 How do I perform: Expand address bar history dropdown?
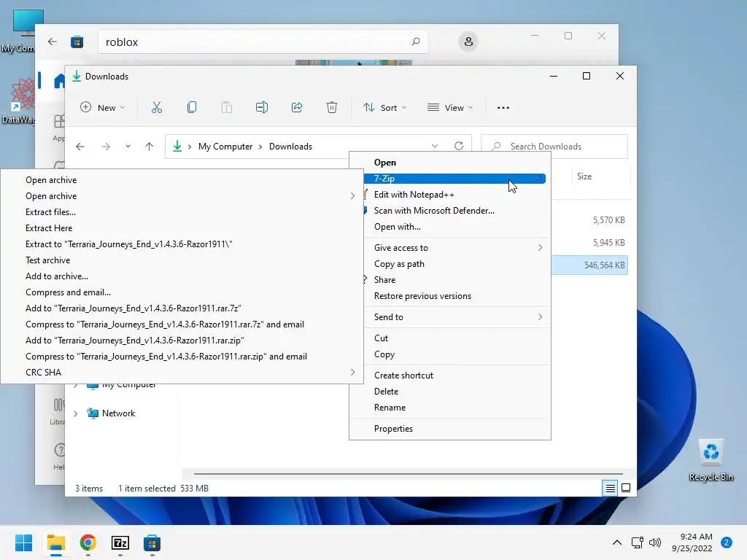pyautogui.click(x=435, y=146)
